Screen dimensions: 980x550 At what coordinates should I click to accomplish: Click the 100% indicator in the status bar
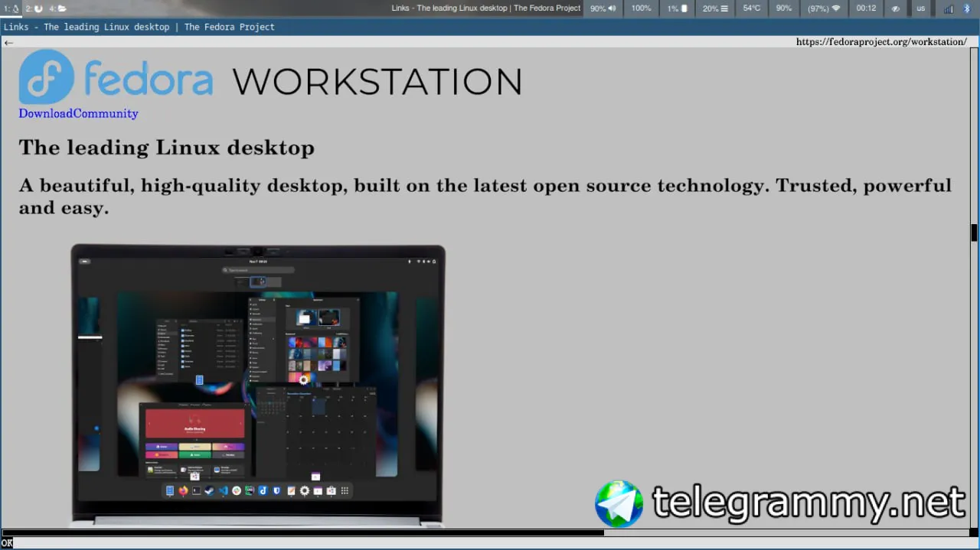[641, 8]
